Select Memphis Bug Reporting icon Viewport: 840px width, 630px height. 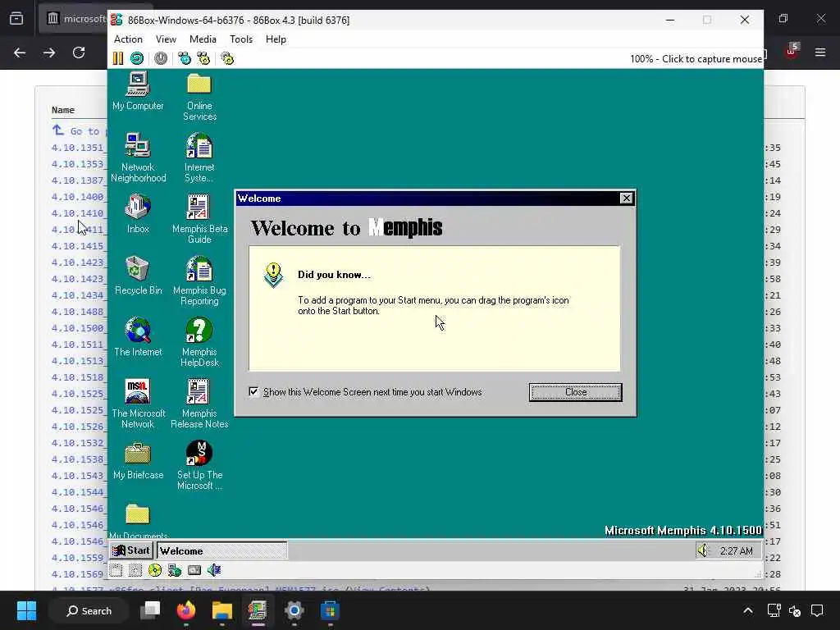pos(199,281)
